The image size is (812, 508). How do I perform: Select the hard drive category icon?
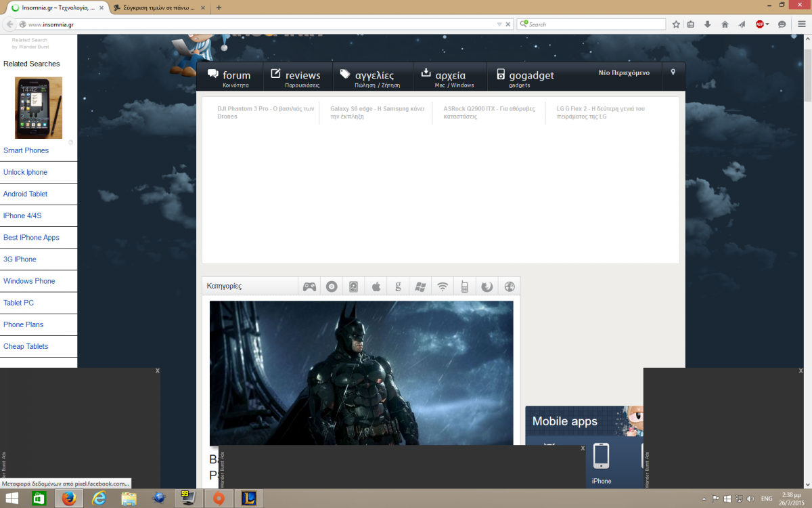click(353, 287)
